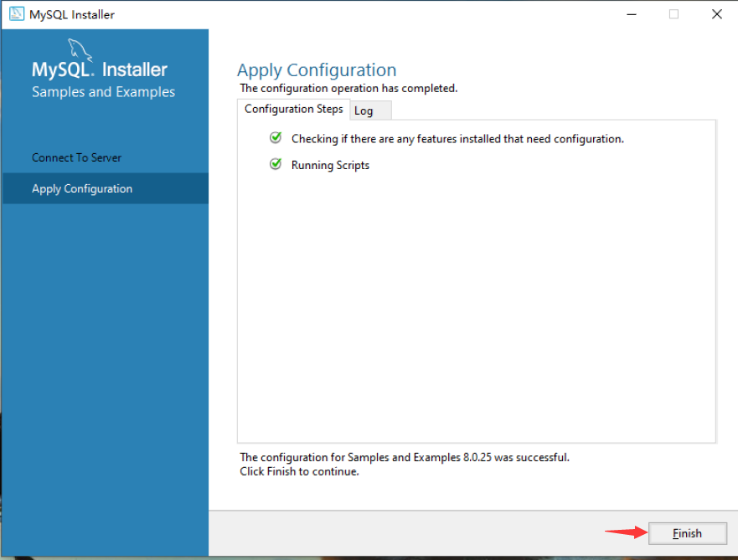The width and height of the screenshot is (738, 560).
Task: Click the configuration successful message text
Action: pyautogui.click(x=402, y=457)
